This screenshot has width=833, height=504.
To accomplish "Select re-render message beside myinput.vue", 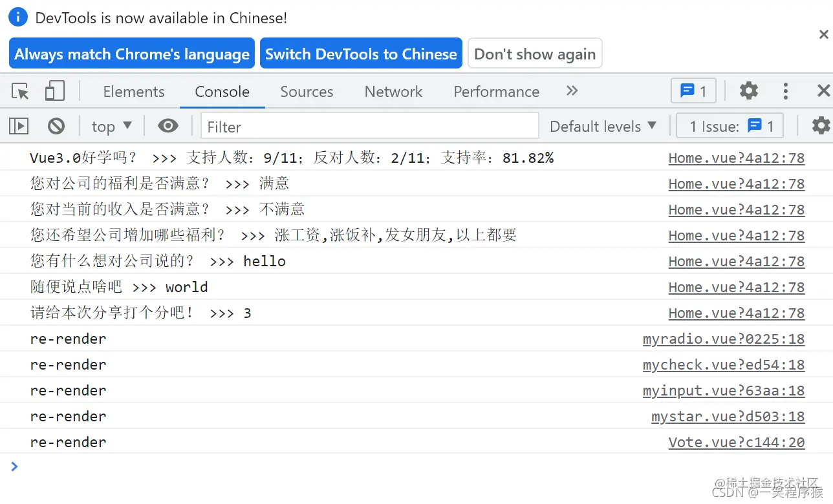I will click(x=68, y=390).
